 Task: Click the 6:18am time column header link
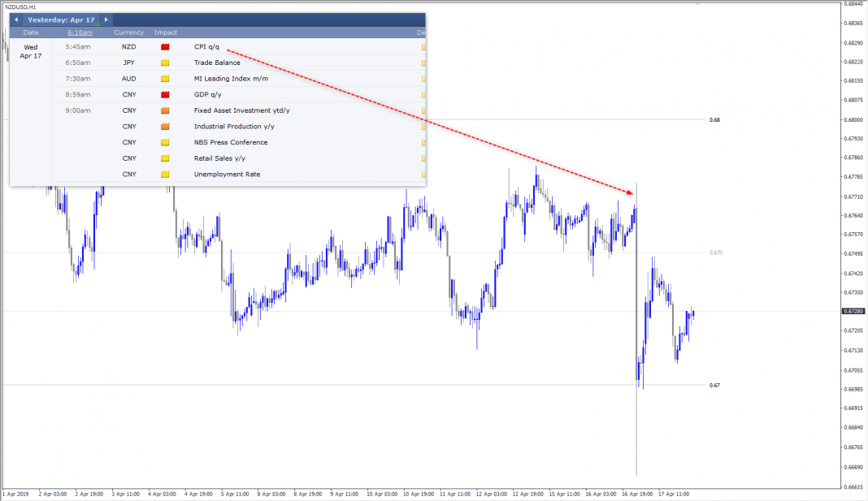click(80, 33)
